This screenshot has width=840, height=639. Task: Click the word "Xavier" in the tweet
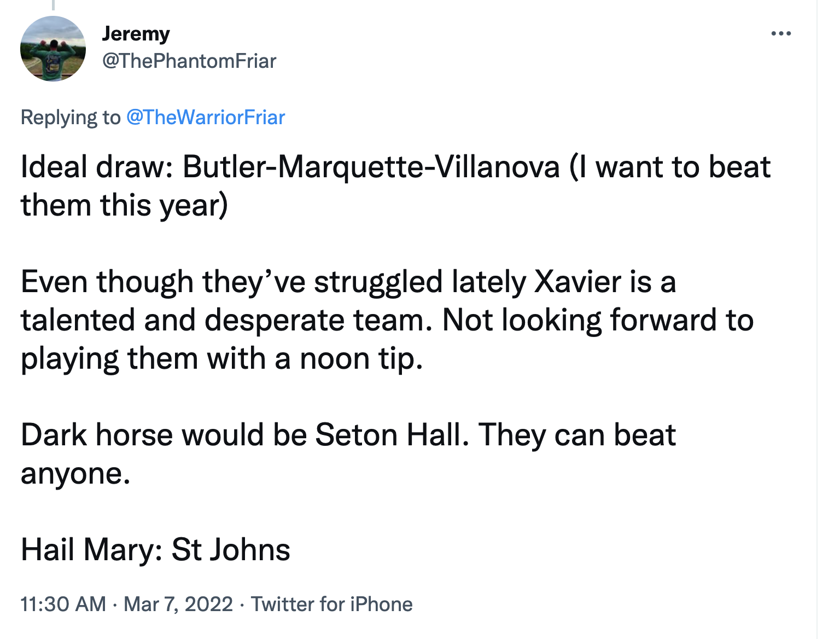577,282
